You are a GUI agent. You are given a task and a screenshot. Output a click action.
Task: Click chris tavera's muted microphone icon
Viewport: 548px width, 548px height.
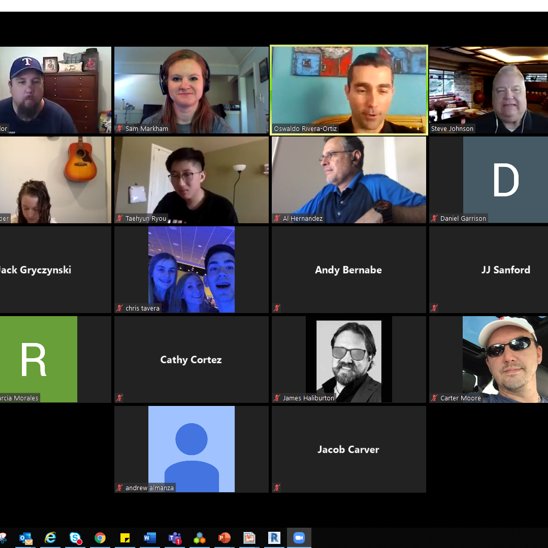pos(120,308)
